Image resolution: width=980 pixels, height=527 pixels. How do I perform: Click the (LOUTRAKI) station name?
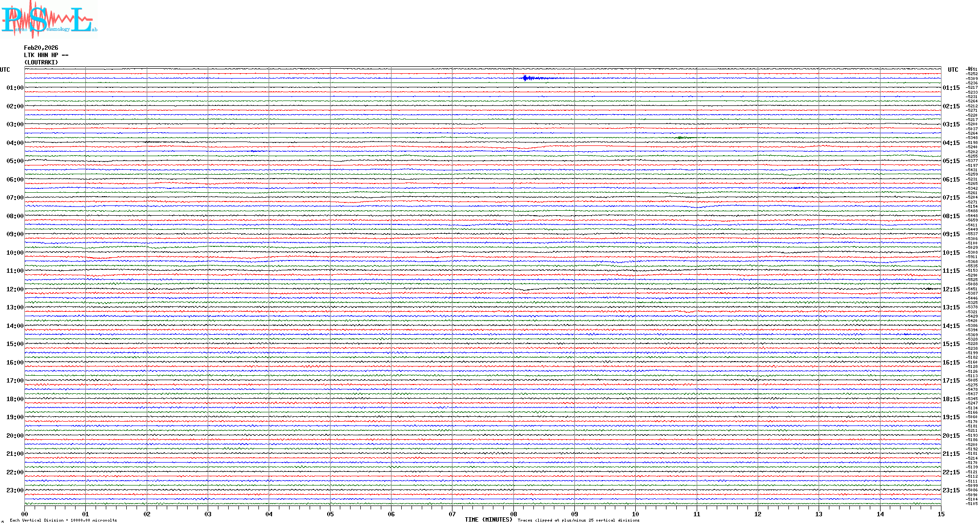pyautogui.click(x=41, y=62)
